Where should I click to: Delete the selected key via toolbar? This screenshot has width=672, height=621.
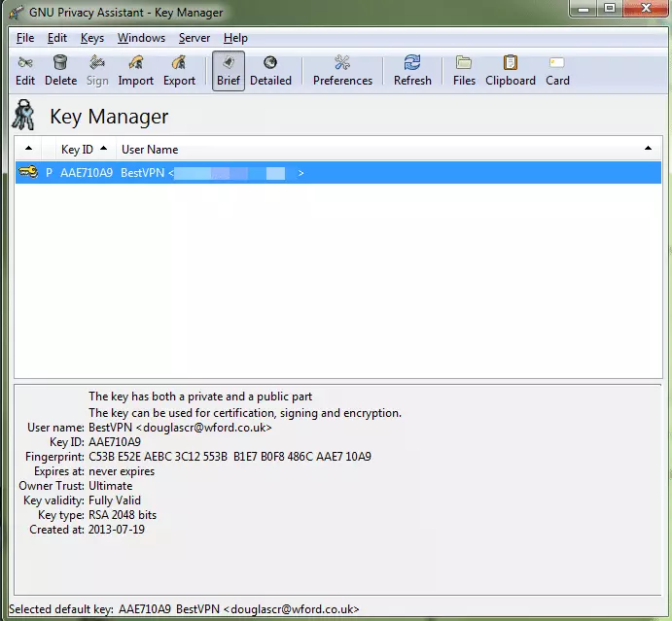(x=60, y=70)
